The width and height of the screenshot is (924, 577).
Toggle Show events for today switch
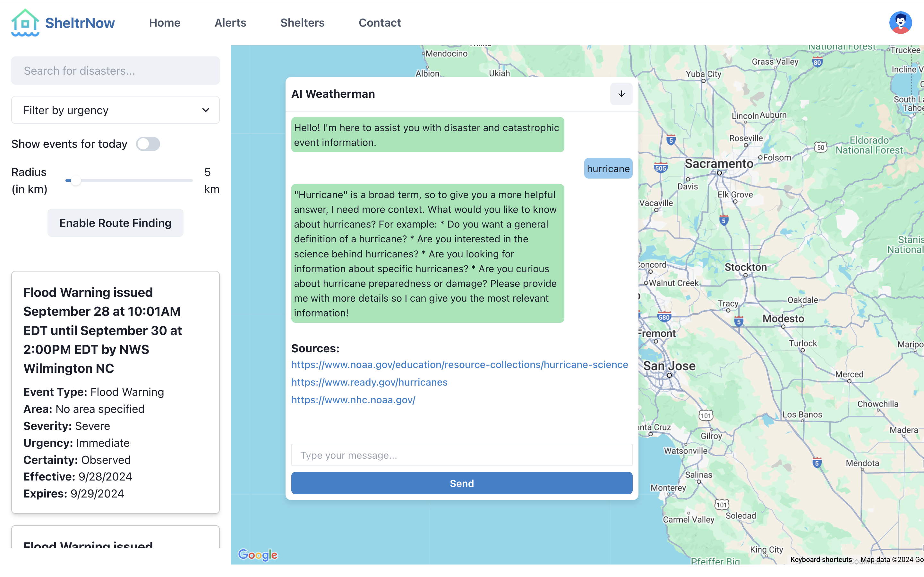[148, 144]
